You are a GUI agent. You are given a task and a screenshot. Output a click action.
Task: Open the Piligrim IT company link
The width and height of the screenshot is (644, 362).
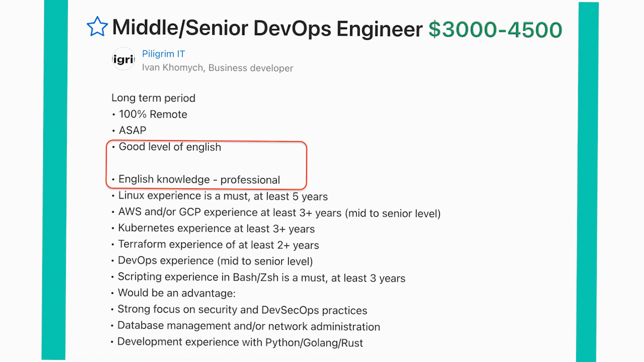tap(164, 54)
